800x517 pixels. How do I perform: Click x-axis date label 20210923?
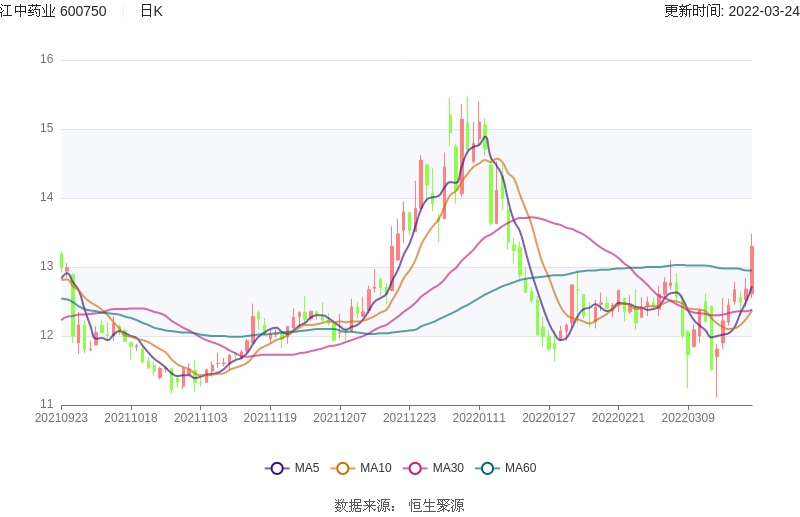coord(61,418)
